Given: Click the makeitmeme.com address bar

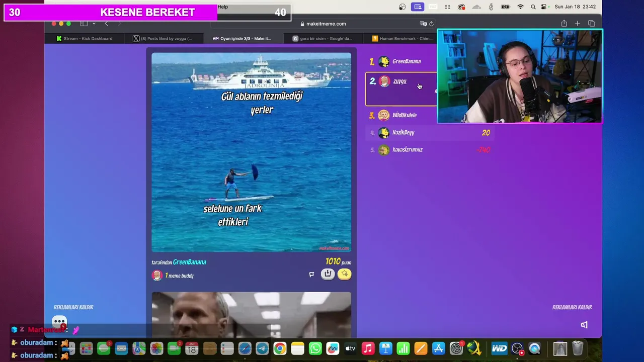Looking at the screenshot, I should click(x=322, y=24).
